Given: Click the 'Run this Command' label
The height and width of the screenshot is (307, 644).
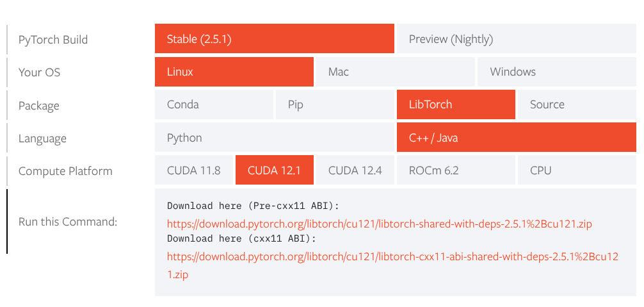Looking at the screenshot, I should point(68,222).
